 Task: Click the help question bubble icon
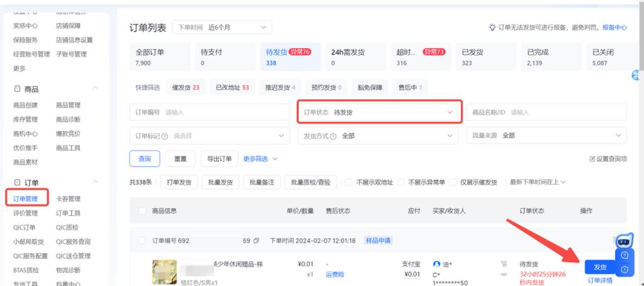coord(625,255)
